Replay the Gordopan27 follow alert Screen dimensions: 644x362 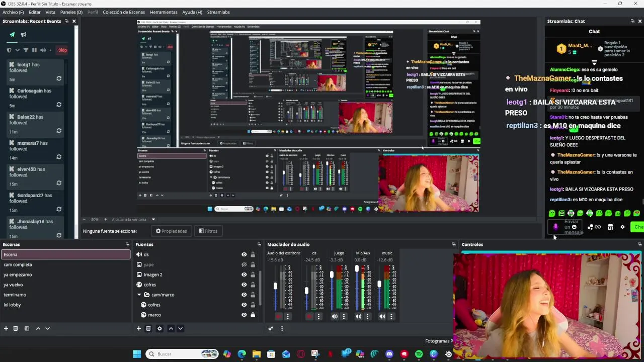click(x=59, y=209)
